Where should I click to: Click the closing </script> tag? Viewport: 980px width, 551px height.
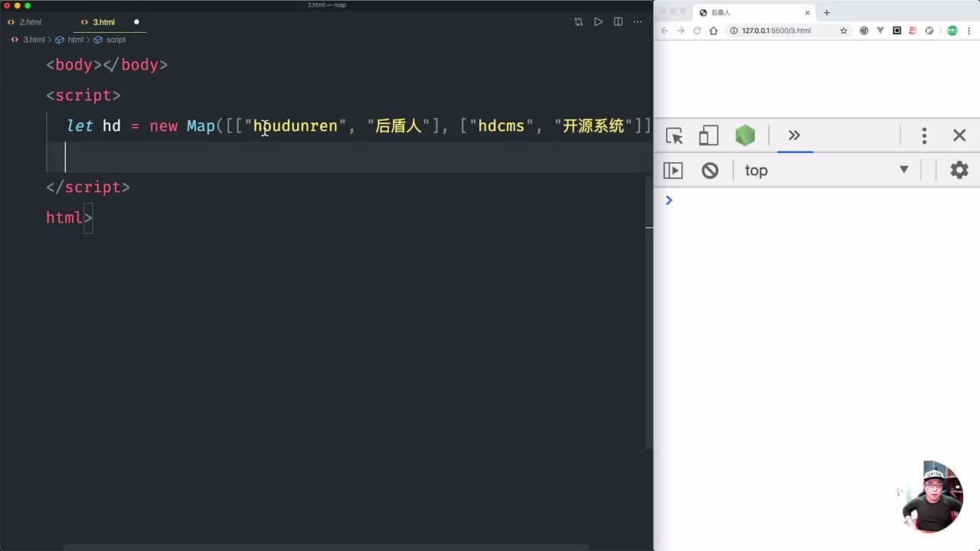(88, 187)
